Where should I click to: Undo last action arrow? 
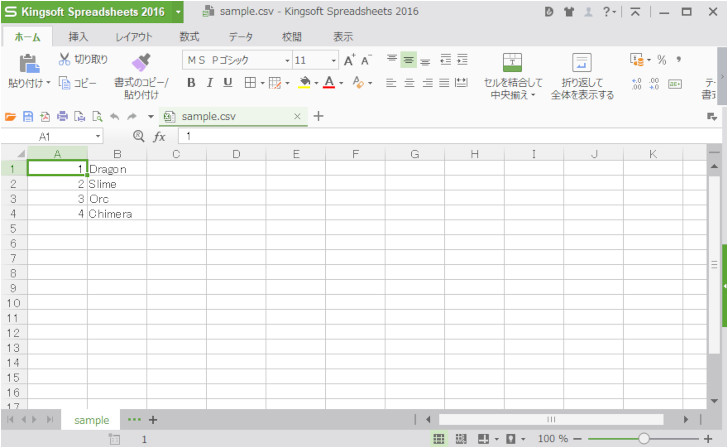coord(114,117)
